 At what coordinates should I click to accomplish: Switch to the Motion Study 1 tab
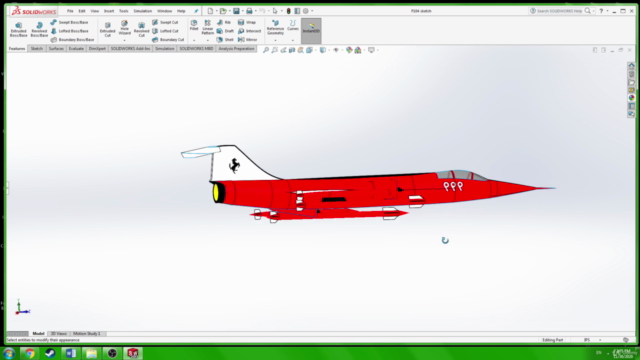[x=87, y=333]
